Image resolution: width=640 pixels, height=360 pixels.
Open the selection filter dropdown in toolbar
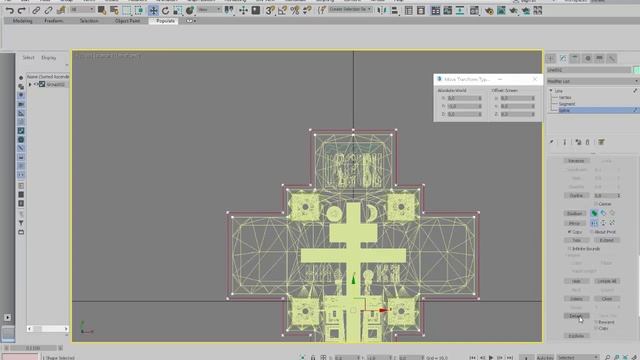82,9
